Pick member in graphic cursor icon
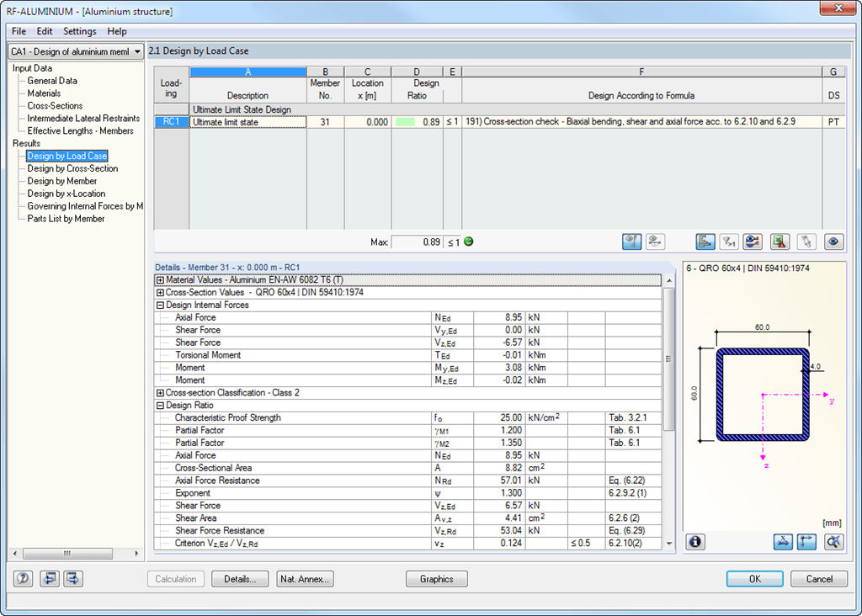The width and height of the screenshot is (862, 616). coord(806,242)
